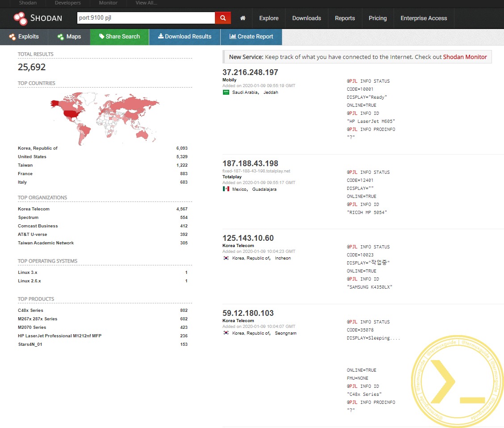
Task: Click Mobily organization under first result
Action: (229, 80)
